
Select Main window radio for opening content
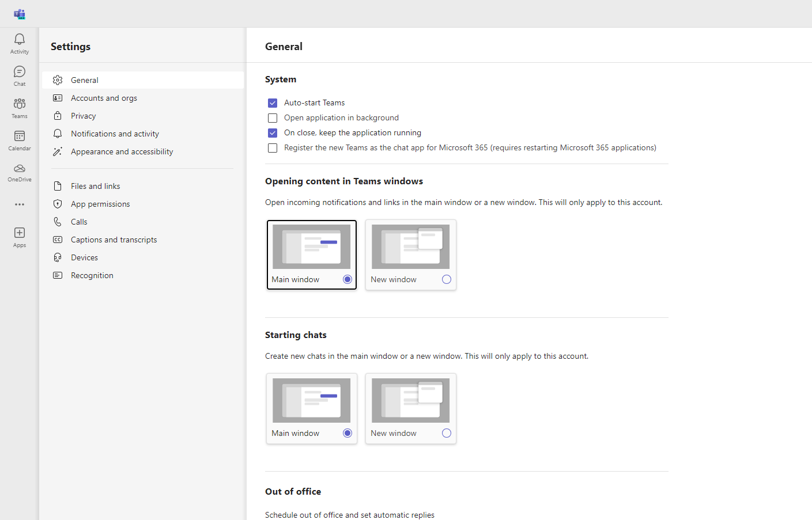click(x=348, y=279)
